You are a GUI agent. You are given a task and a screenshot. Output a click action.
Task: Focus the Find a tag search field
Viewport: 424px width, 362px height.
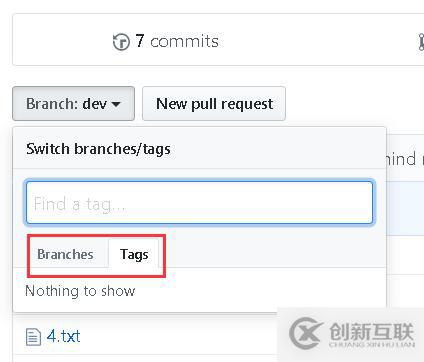199,203
